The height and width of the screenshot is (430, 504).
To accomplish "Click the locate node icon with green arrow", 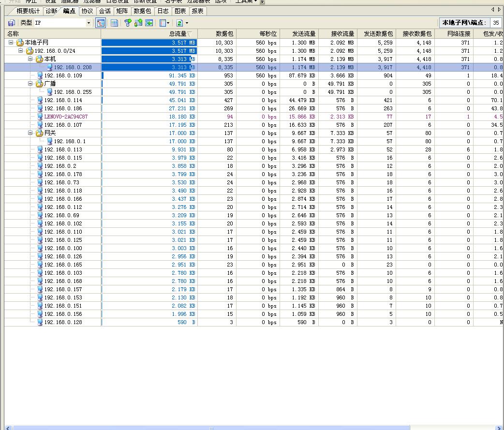I will [x=149, y=23].
